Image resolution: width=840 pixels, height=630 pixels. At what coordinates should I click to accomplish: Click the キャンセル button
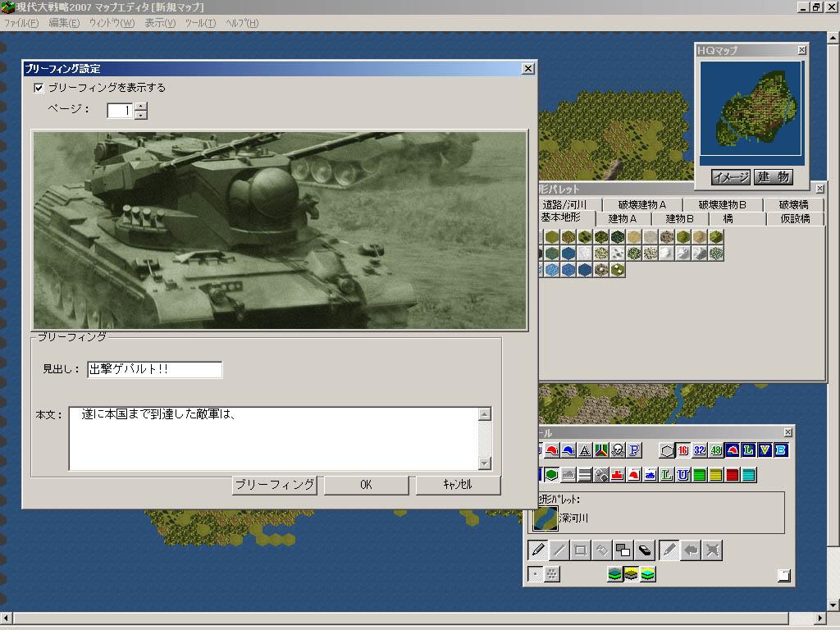click(457, 485)
